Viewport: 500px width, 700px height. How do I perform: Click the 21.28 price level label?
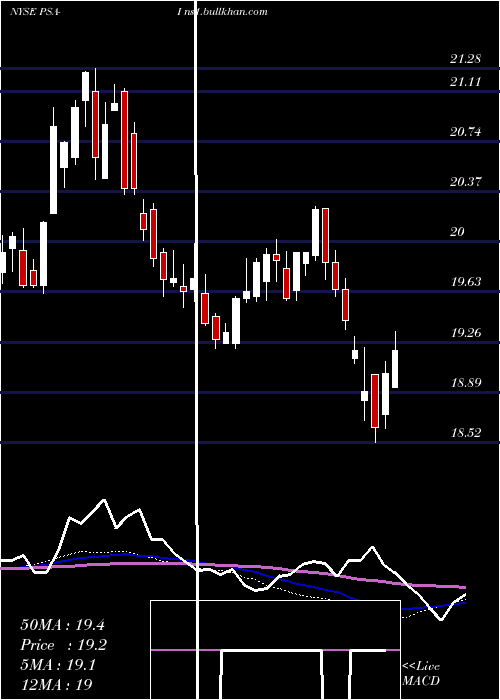tap(465, 59)
